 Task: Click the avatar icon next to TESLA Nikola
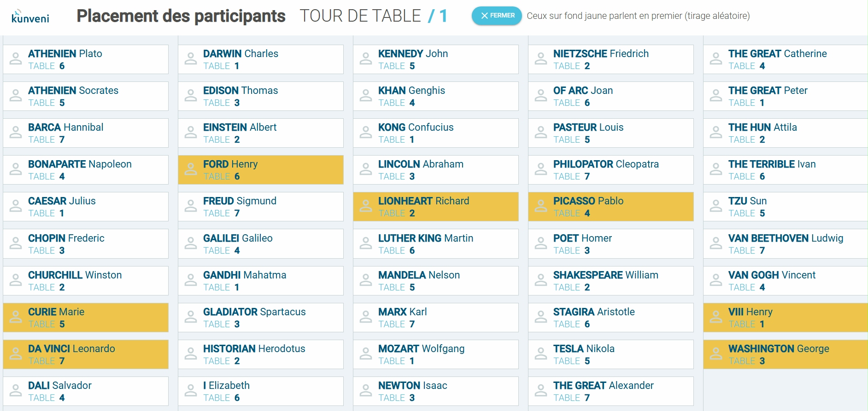(541, 354)
